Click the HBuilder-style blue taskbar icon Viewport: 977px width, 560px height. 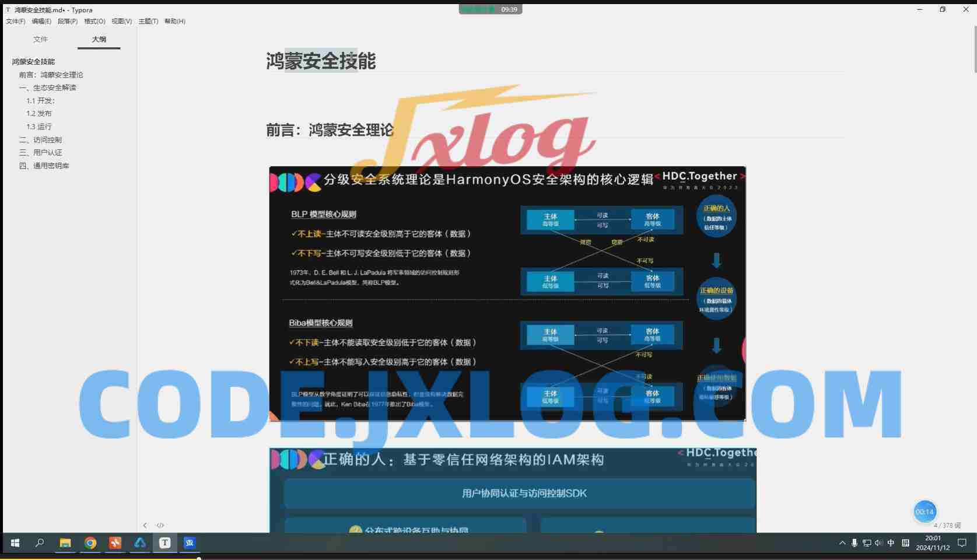tap(139, 542)
